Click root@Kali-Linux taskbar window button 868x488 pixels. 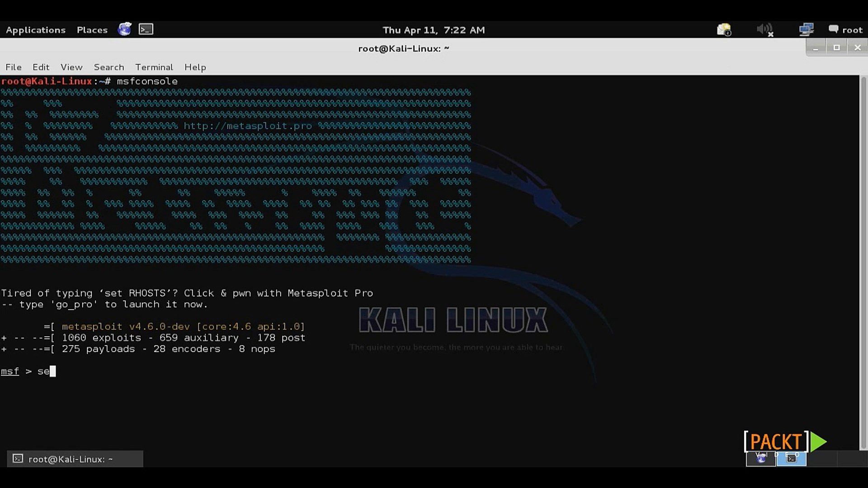(x=75, y=459)
